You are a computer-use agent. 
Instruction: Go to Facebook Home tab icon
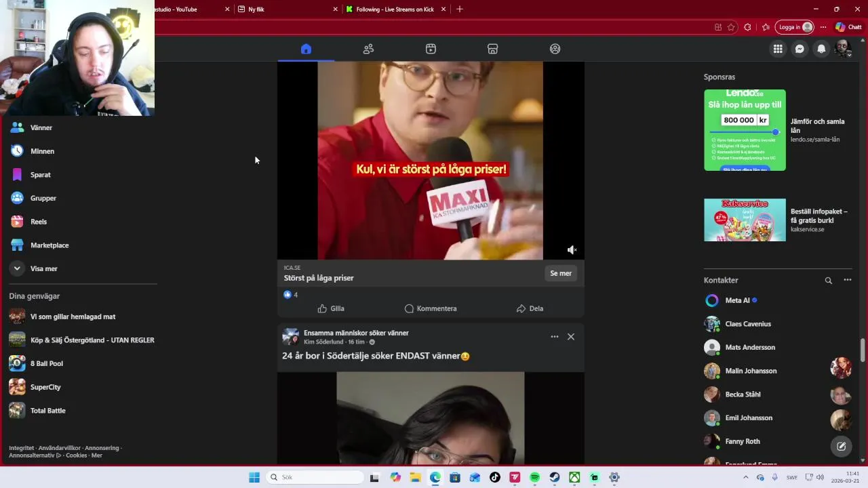click(306, 49)
